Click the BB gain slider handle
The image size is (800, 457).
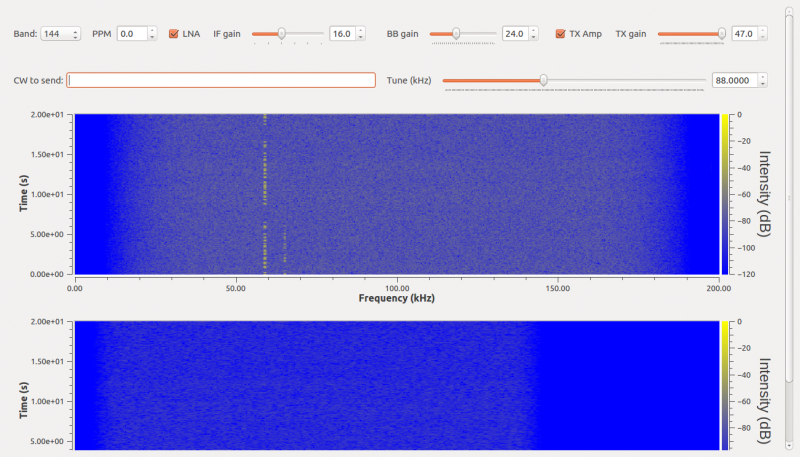tap(456, 34)
